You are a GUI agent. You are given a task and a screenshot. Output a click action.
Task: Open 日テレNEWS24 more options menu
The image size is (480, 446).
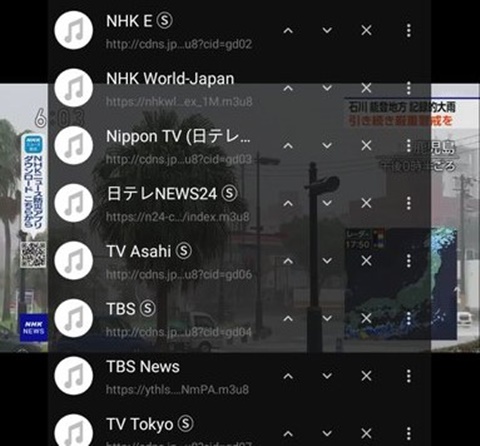pyautogui.click(x=409, y=203)
